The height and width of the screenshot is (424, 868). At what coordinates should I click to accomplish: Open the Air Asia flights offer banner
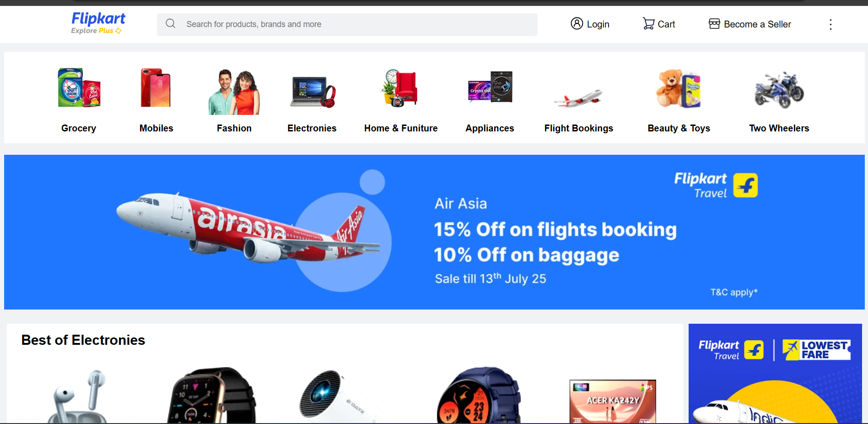434,232
